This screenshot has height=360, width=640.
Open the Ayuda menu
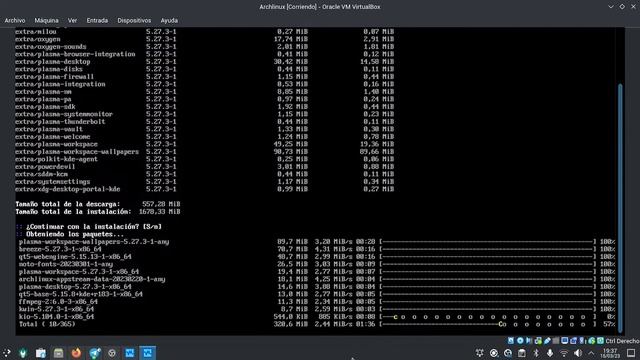coord(169,20)
